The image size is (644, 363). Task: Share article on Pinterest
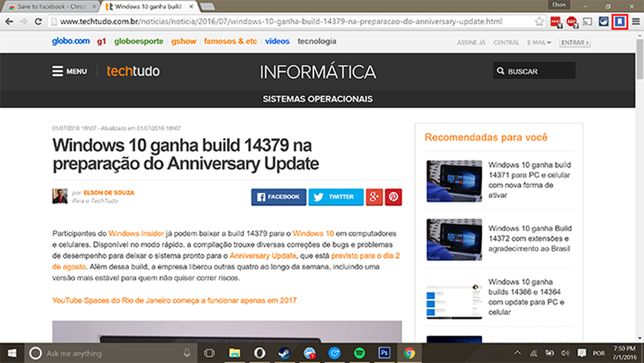tap(393, 197)
